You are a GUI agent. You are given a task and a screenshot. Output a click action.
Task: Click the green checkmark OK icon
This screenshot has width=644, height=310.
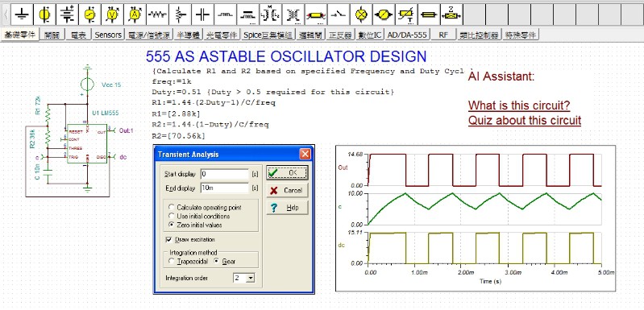point(273,172)
